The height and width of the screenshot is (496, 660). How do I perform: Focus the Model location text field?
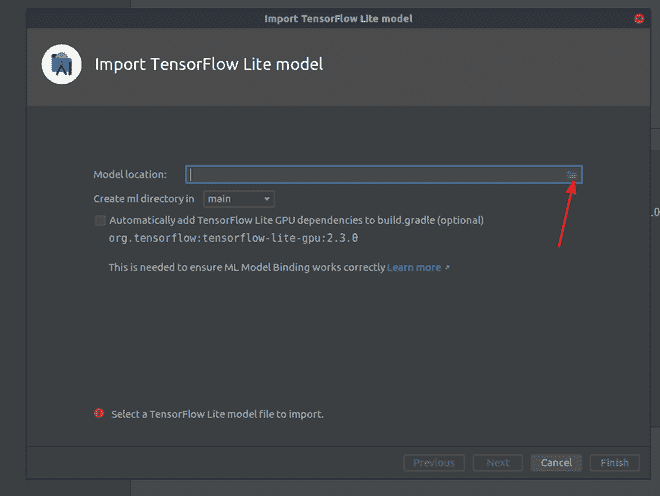coord(375,175)
